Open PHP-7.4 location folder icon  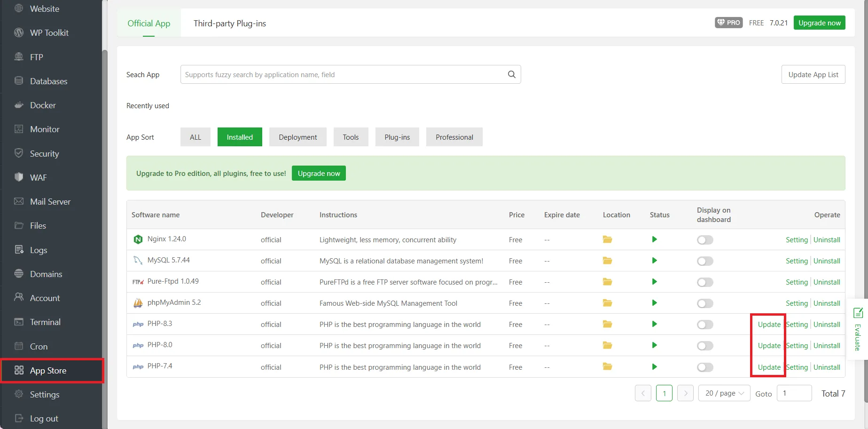pyautogui.click(x=608, y=366)
